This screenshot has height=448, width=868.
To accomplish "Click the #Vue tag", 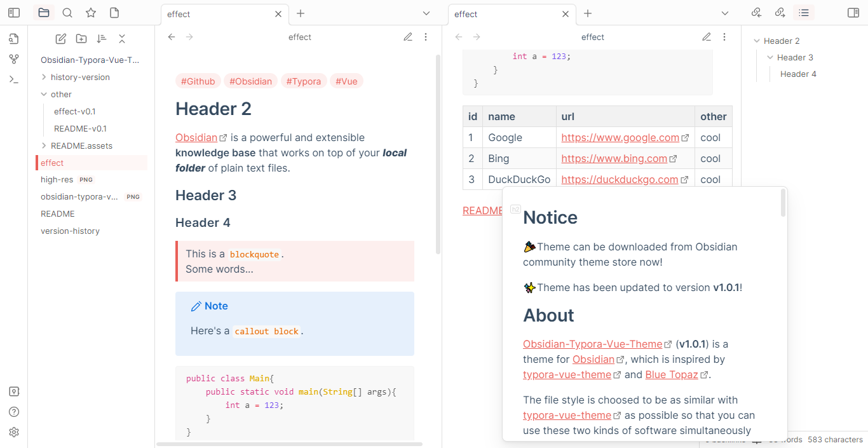I will pos(346,81).
